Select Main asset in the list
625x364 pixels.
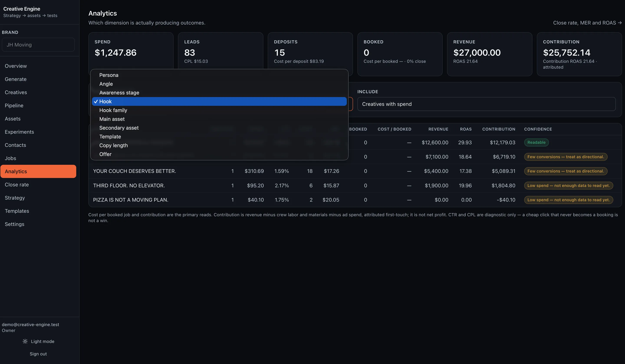point(219,119)
